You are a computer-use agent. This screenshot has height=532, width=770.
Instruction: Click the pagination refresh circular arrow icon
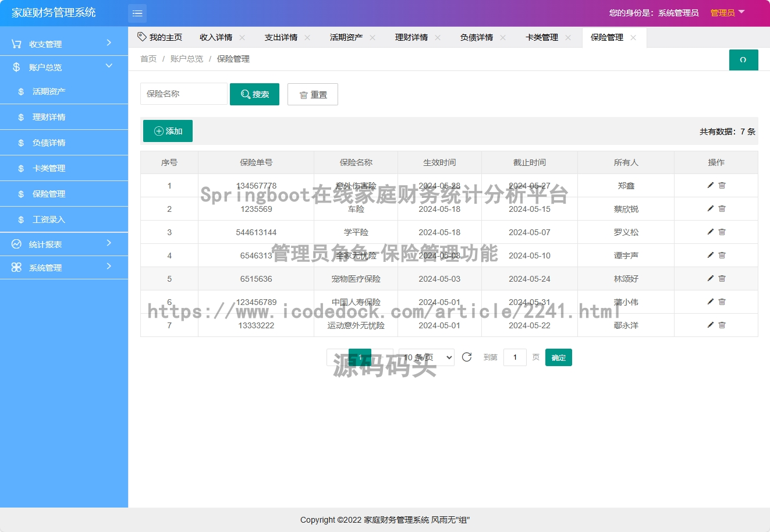pyautogui.click(x=467, y=357)
